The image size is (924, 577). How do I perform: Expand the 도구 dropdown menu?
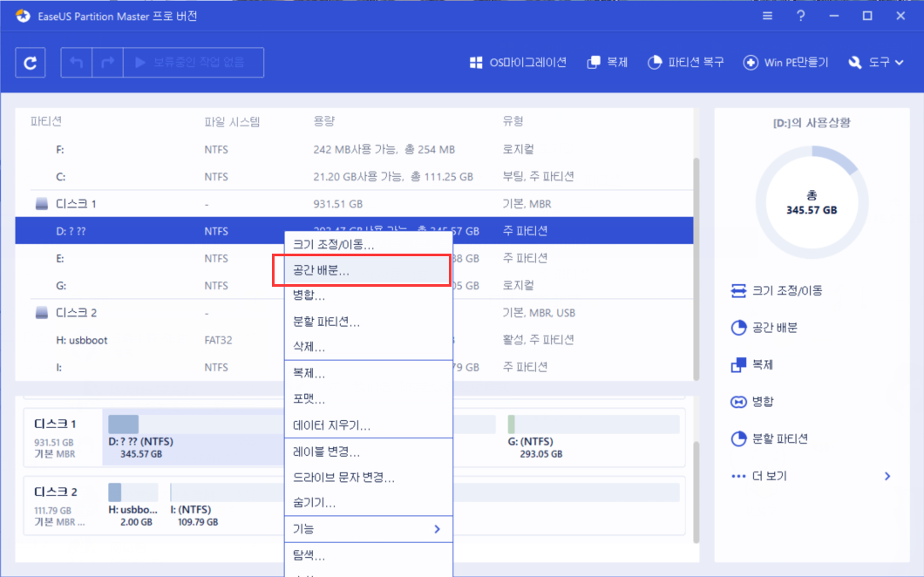pos(876,63)
